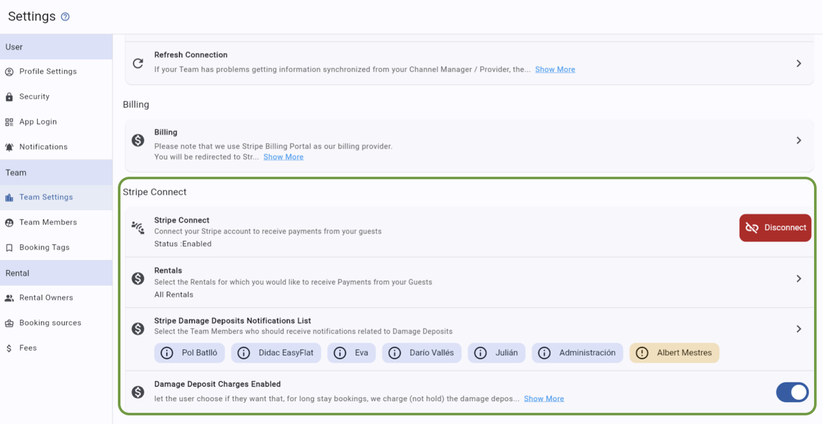The image size is (828, 424).
Task: Click the info icon on the Didac EasyFlat chip
Action: click(x=243, y=353)
